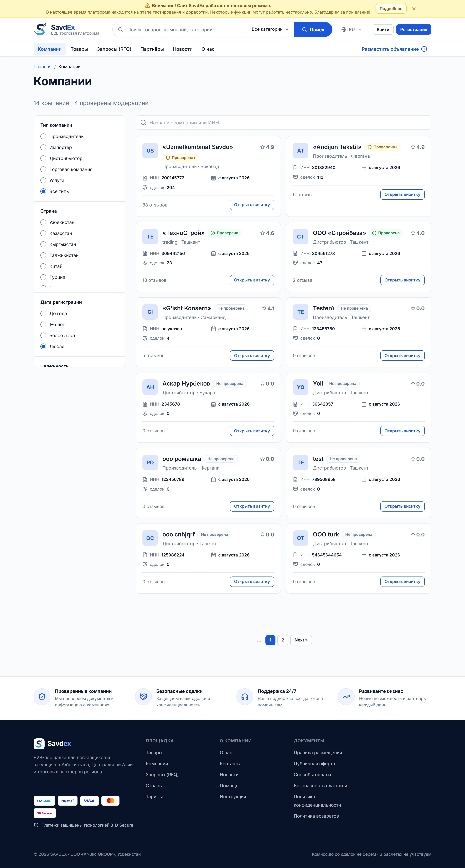Click the Войти button
This screenshot has height=868, width=465.
(x=383, y=30)
